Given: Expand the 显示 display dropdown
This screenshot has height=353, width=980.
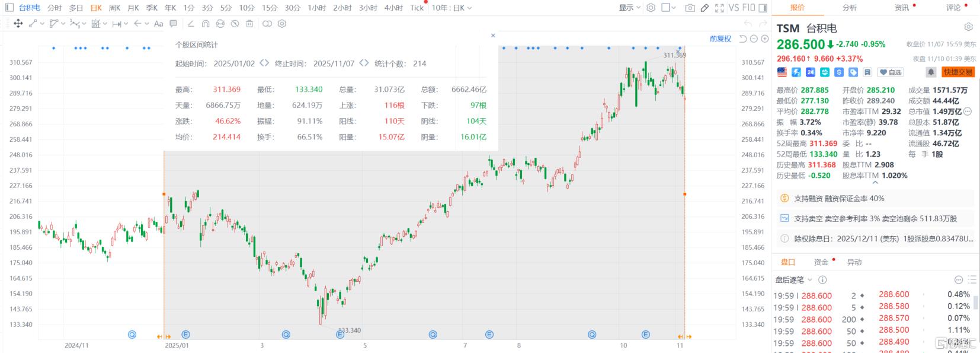Looking at the screenshot, I should click(630, 8).
